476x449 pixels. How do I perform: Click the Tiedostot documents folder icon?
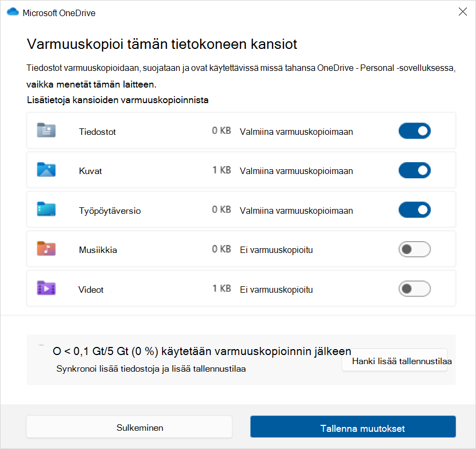point(46,131)
